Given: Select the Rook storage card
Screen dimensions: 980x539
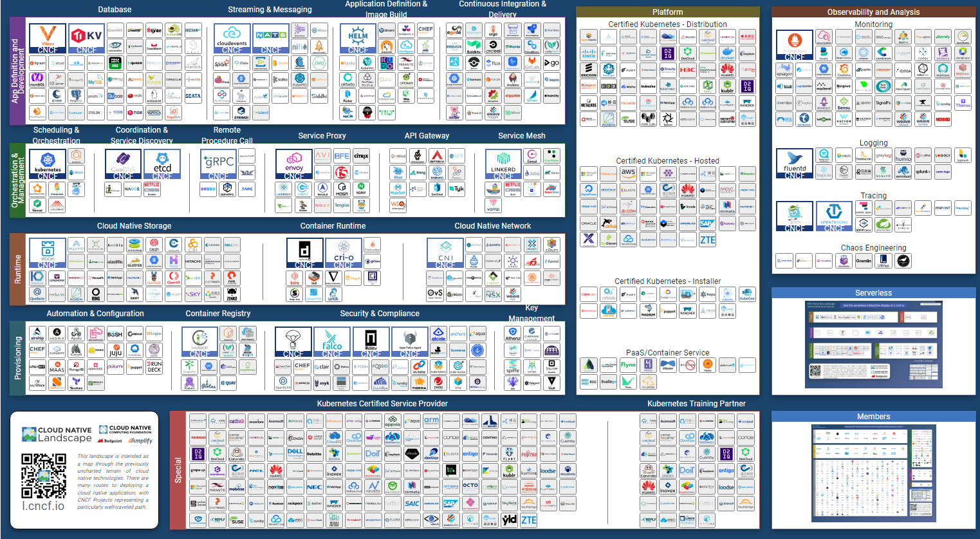Looking at the screenshot, I should [x=48, y=253].
